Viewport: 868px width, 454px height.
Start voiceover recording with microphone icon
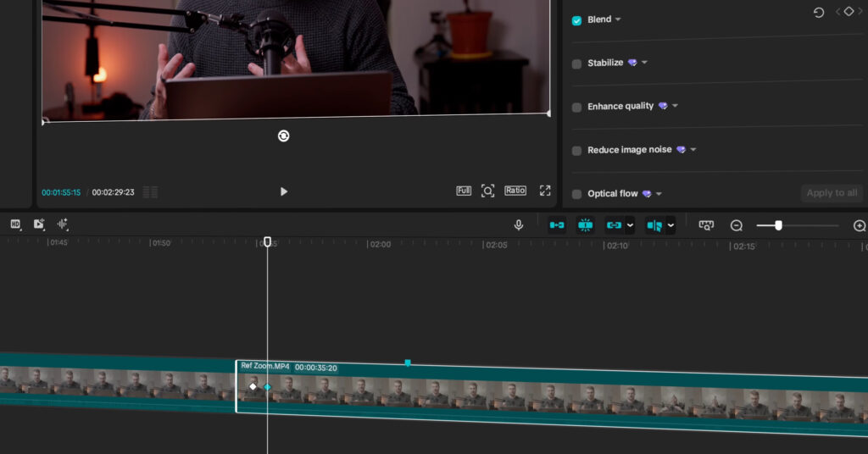[x=519, y=225]
